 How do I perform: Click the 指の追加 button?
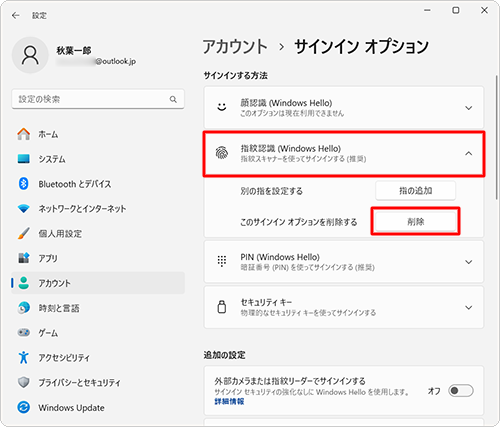[415, 191]
